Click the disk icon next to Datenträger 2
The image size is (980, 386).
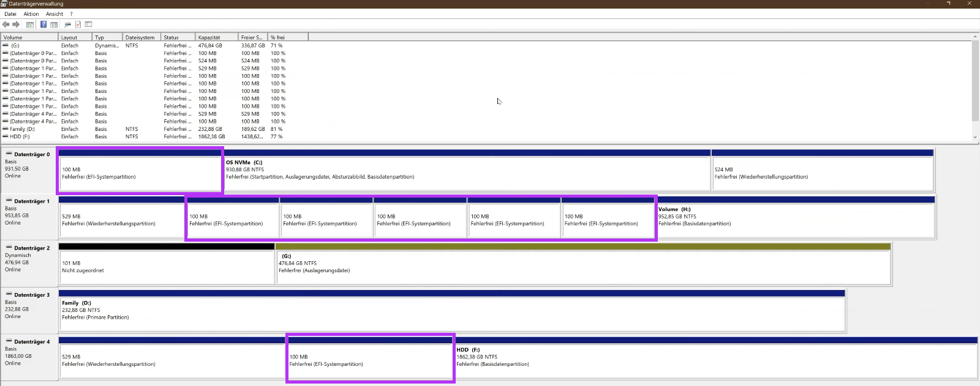point(9,247)
